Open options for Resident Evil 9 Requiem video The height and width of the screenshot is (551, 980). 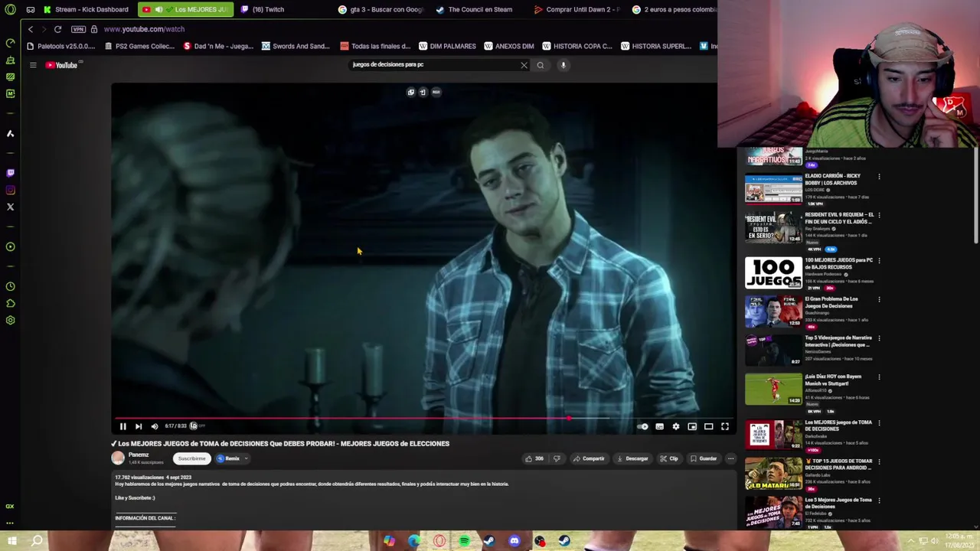tap(879, 216)
